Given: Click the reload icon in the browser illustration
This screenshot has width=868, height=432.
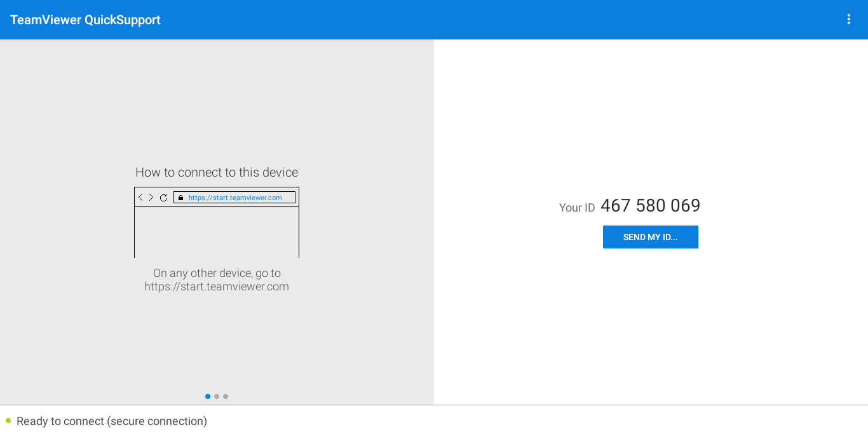Looking at the screenshot, I should [163, 198].
